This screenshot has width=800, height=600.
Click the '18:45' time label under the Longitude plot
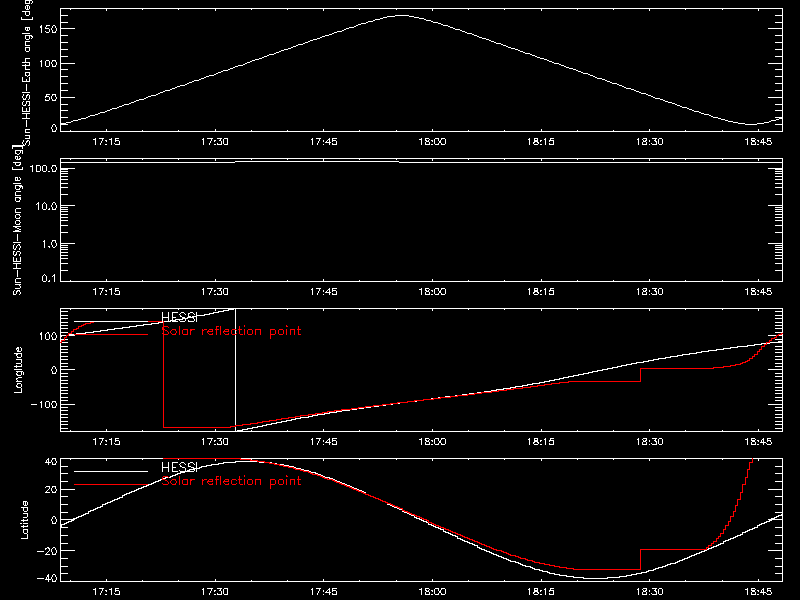click(x=758, y=441)
